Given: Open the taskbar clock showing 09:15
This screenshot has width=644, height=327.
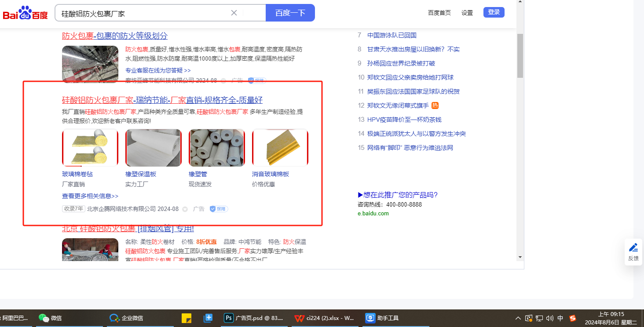Looking at the screenshot, I should click(611, 318).
